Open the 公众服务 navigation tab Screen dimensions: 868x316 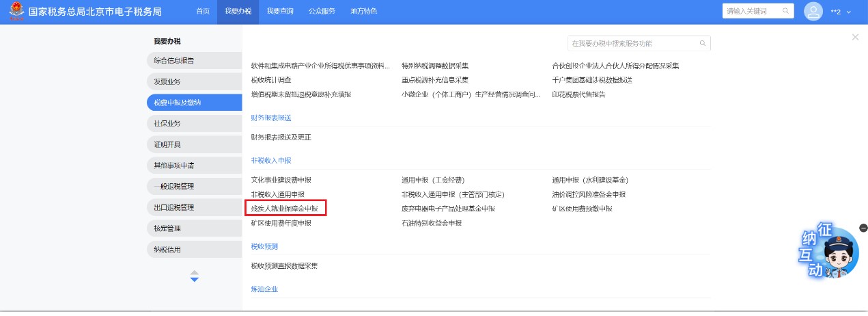pyautogui.click(x=322, y=12)
